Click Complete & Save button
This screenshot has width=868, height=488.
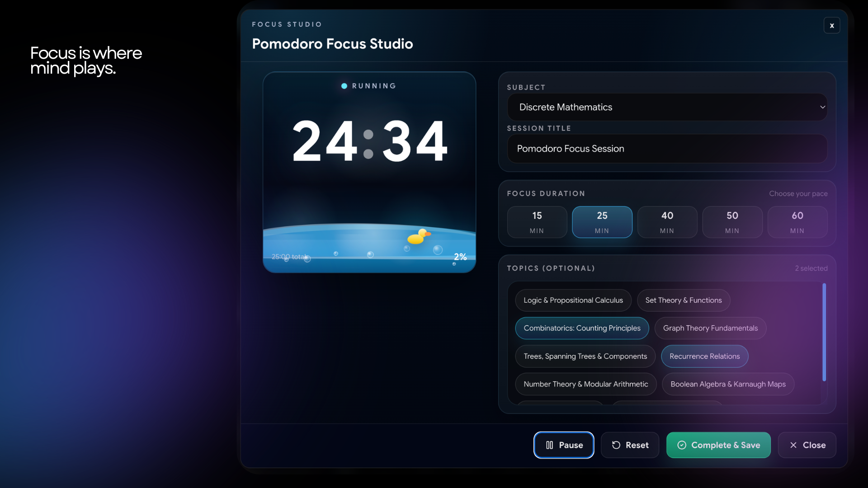tap(718, 445)
